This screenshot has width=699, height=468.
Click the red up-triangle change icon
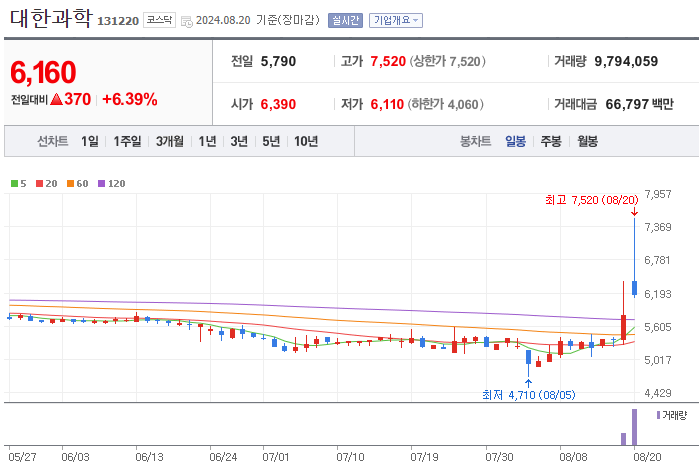(x=57, y=99)
